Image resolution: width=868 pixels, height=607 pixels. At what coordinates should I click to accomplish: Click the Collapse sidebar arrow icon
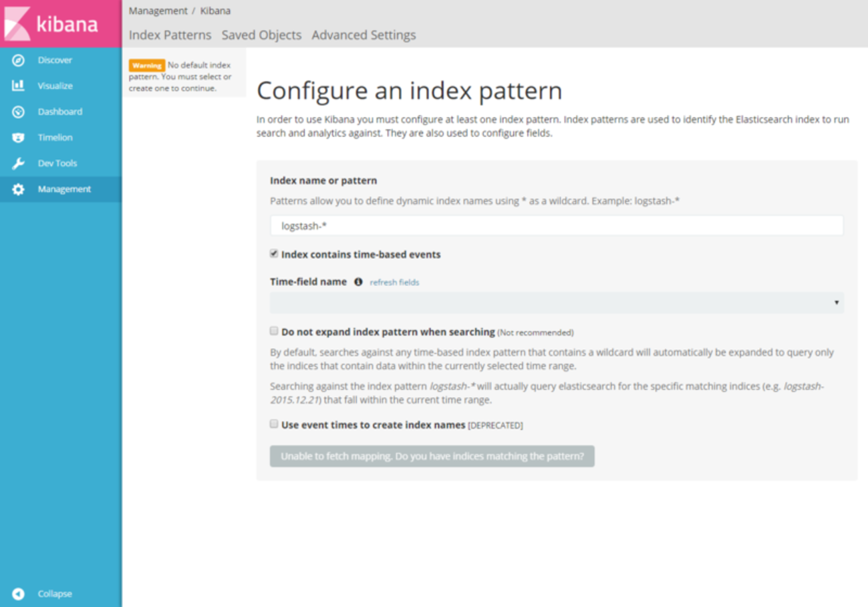point(18,594)
